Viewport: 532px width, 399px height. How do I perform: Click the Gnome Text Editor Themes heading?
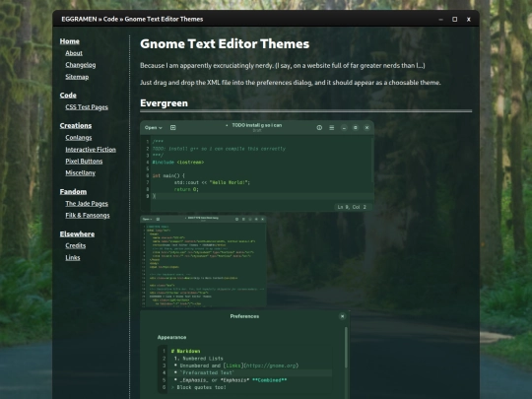pos(225,43)
